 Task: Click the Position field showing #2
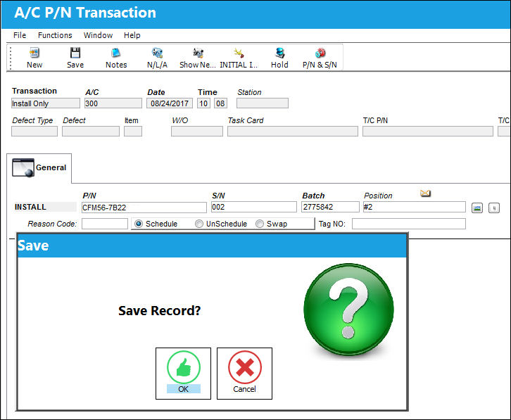coord(414,207)
